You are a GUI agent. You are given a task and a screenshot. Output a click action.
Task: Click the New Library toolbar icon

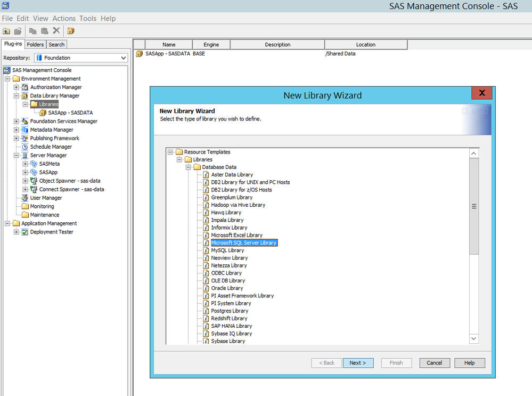[71, 31]
